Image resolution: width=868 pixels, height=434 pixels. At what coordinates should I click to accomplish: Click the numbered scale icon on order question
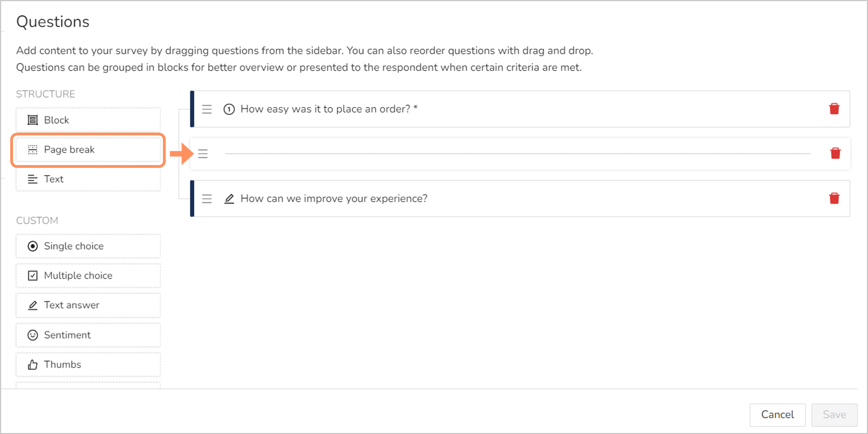click(229, 109)
